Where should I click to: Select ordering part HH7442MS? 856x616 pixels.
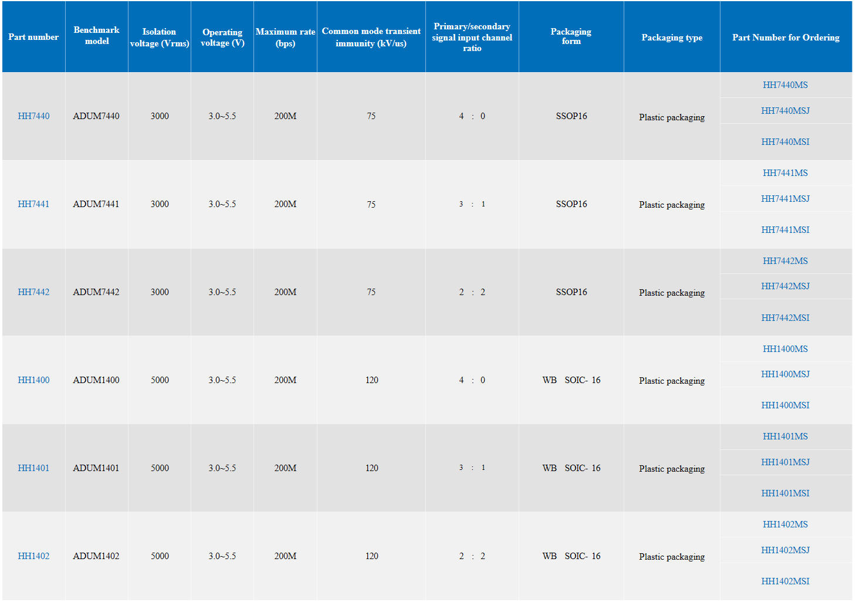click(785, 261)
